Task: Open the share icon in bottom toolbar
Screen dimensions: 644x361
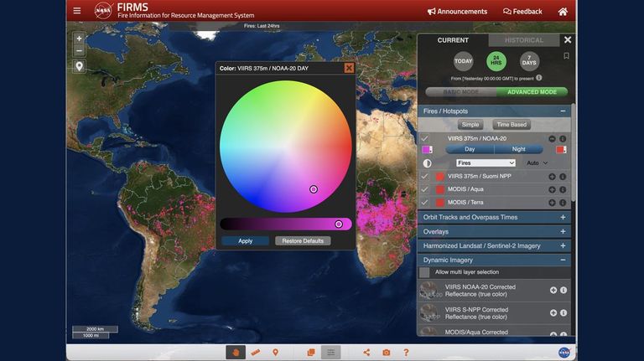Action: (366, 353)
